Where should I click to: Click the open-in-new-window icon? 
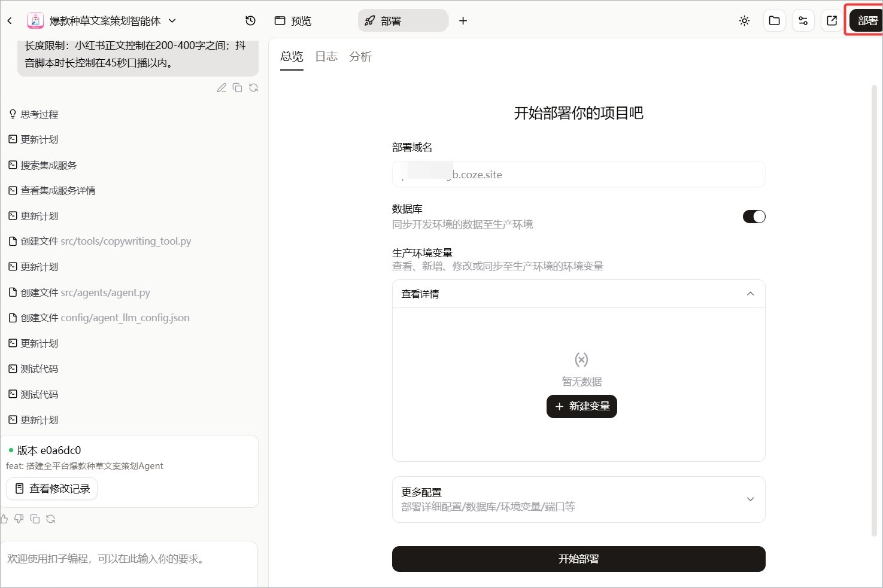(832, 21)
